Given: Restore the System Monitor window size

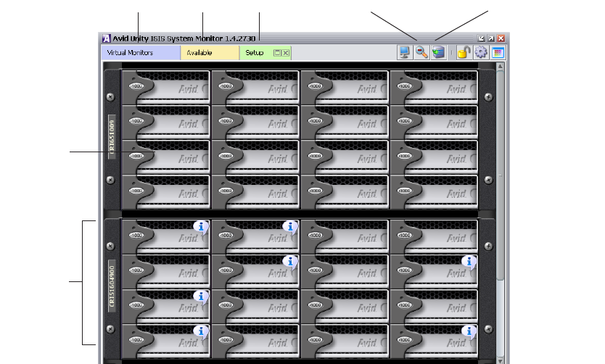Looking at the screenshot, I should 491,38.
